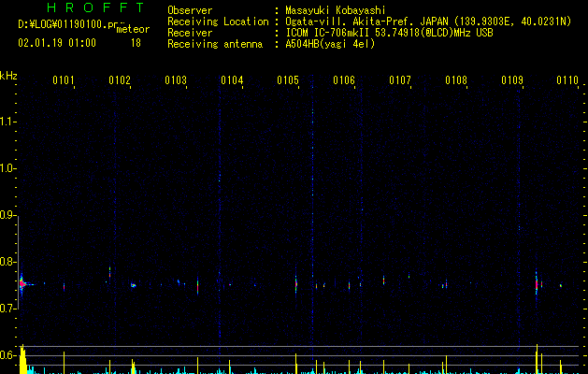
Task: Click the date stamp 02.01.19 01:00
Action: pos(57,43)
